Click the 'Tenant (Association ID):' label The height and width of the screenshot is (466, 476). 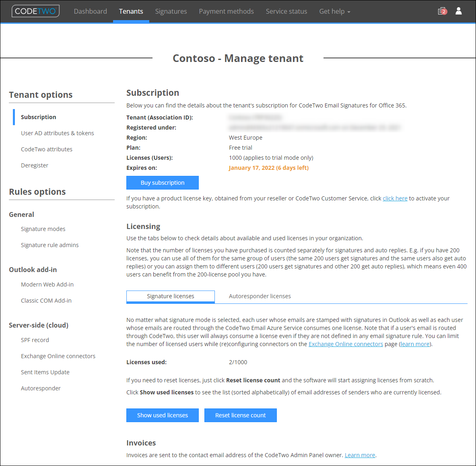coord(160,118)
